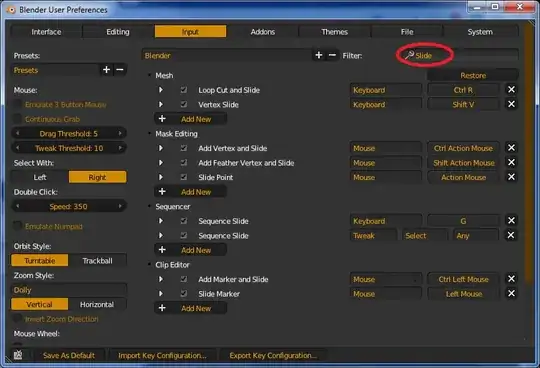Open Mouse map type for Slide Point
Image resolution: width=540 pixels, height=368 pixels.
(385, 177)
